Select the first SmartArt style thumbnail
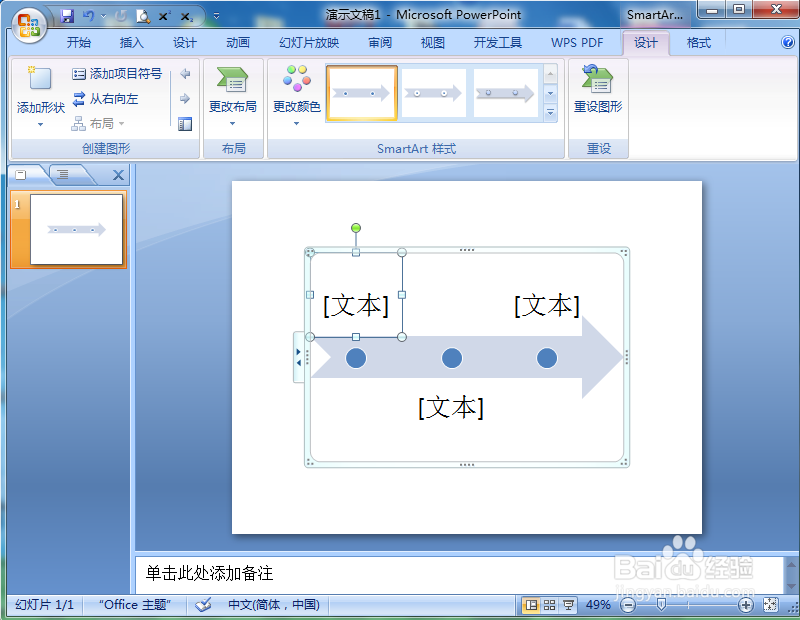 pyautogui.click(x=362, y=93)
